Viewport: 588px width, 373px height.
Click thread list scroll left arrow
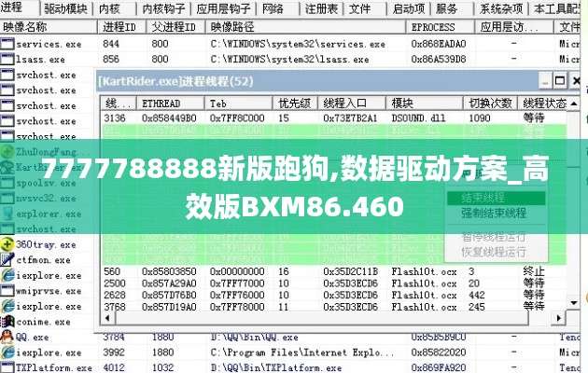(x=107, y=318)
